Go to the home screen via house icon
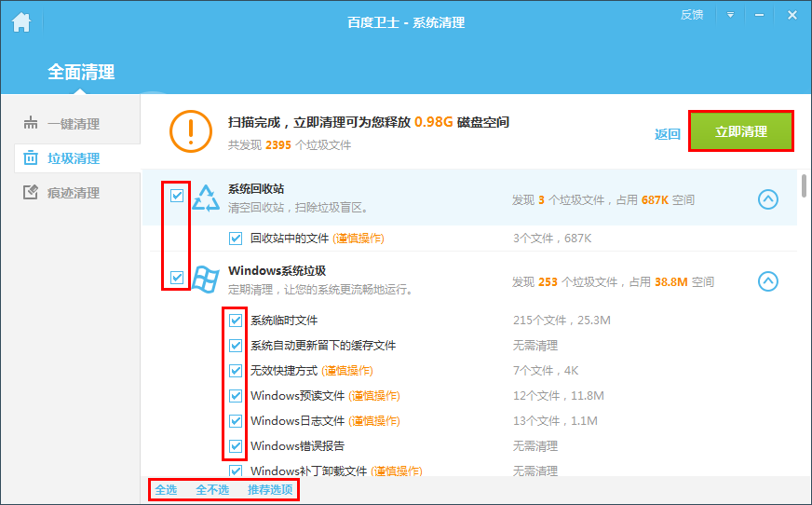Viewport: 812px width, 505px height. (x=21, y=22)
